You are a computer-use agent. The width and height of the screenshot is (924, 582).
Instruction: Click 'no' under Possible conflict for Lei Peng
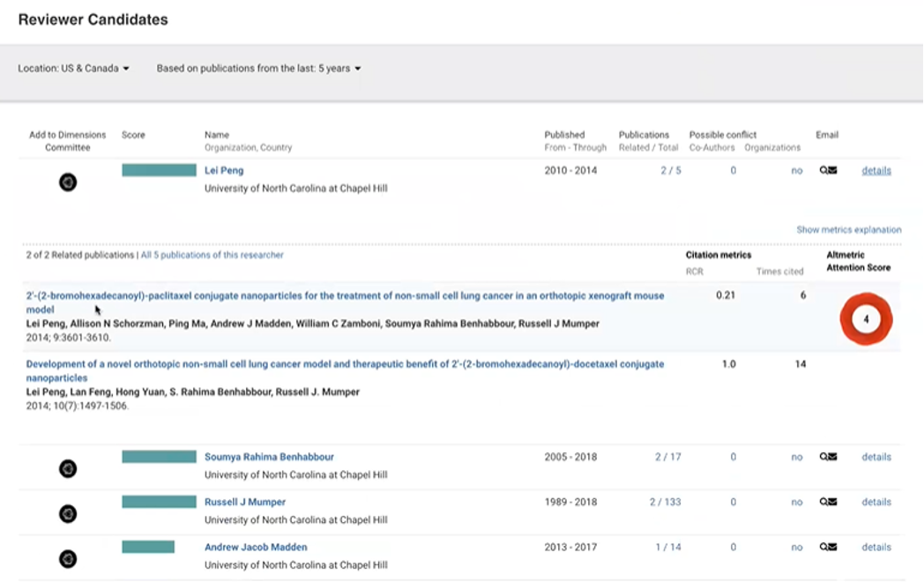(796, 170)
